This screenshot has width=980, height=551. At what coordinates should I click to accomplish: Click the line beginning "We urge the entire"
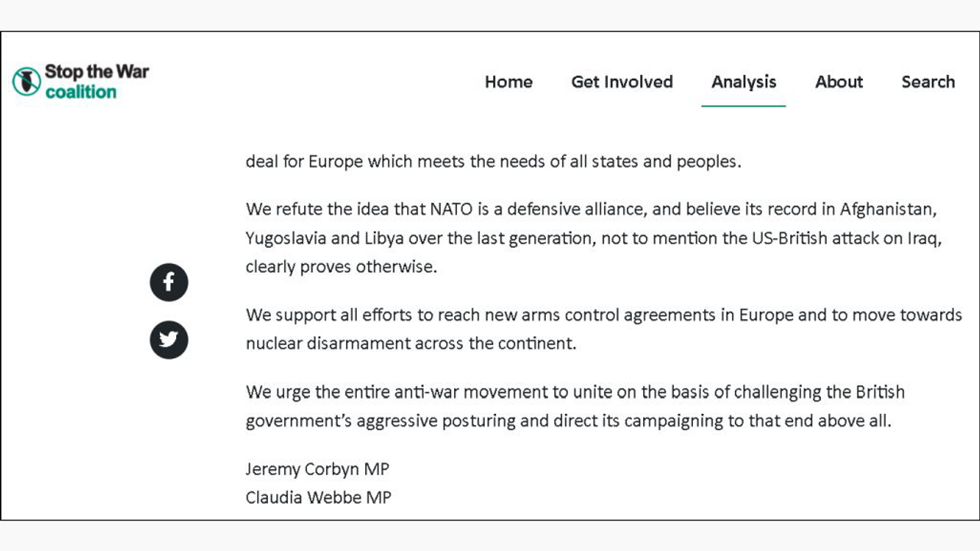[574, 393]
